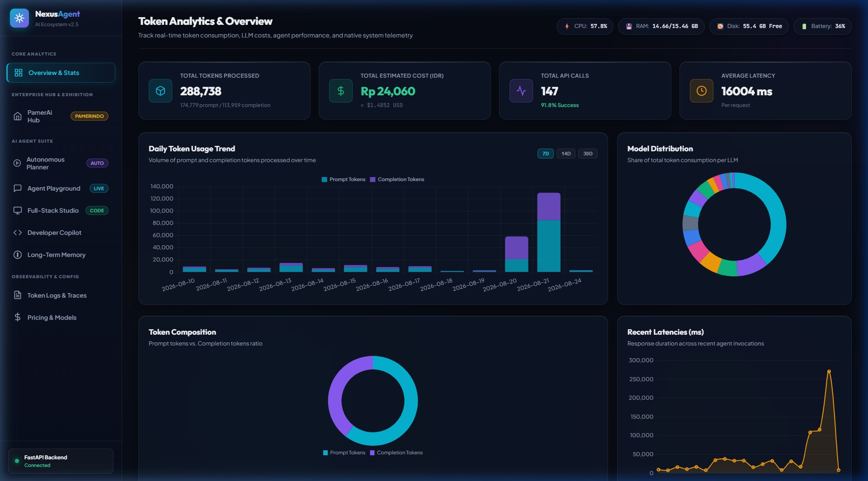This screenshot has height=481, width=868.
Task: Click the clock icon in Average Latency card
Action: coord(702,91)
